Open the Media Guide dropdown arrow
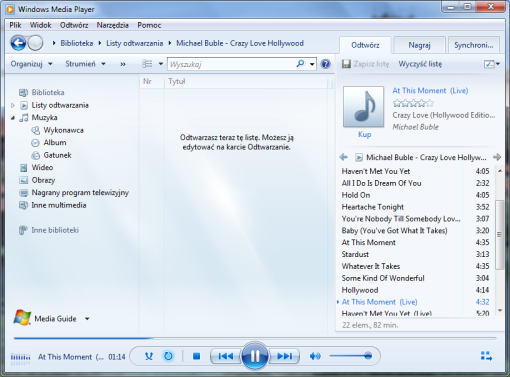 (87, 319)
